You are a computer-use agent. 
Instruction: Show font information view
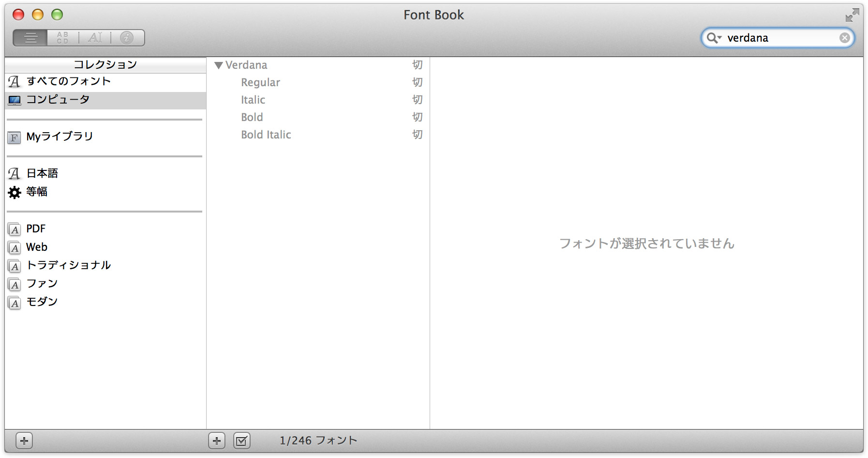127,38
